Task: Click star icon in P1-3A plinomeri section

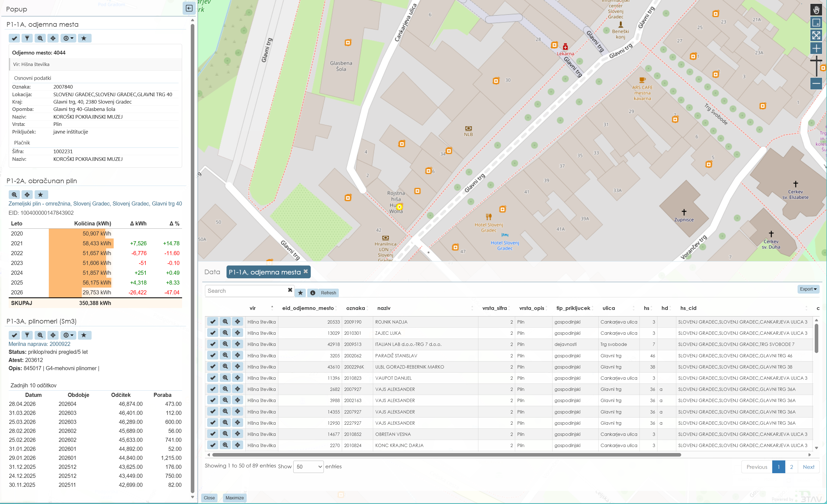Action: [84, 335]
